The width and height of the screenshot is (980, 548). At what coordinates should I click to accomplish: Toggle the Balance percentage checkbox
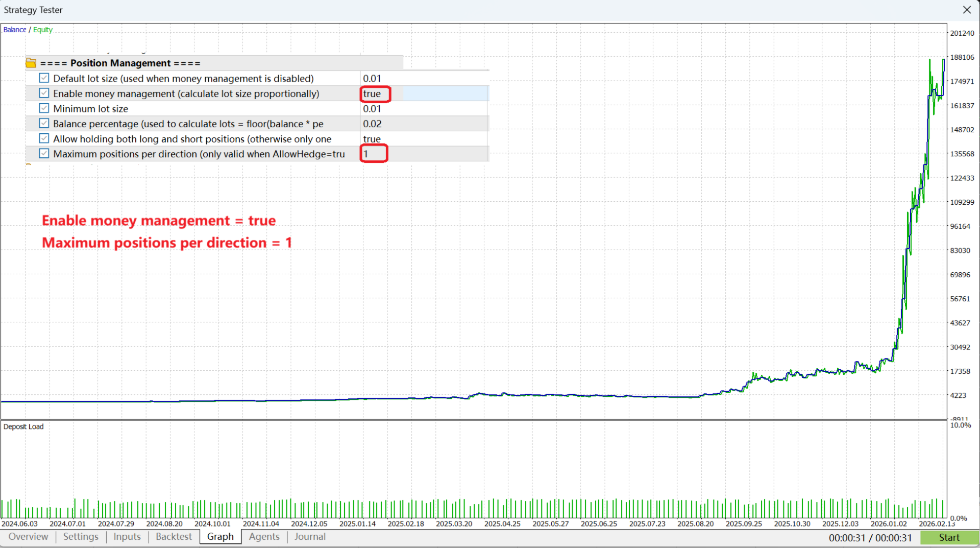[x=44, y=123]
